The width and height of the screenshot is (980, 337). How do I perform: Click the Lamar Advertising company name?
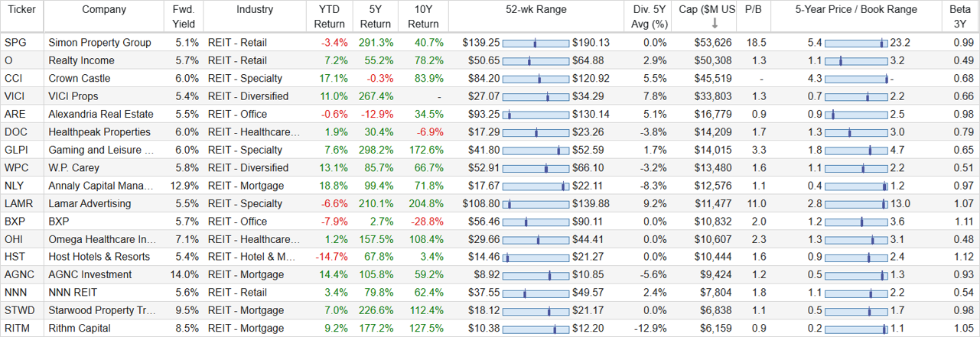click(90, 203)
